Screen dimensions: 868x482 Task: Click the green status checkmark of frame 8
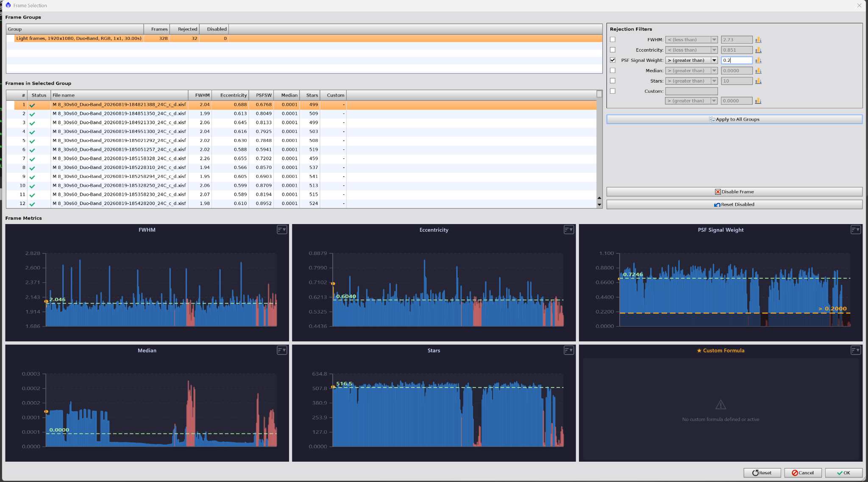[x=32, y=168]
